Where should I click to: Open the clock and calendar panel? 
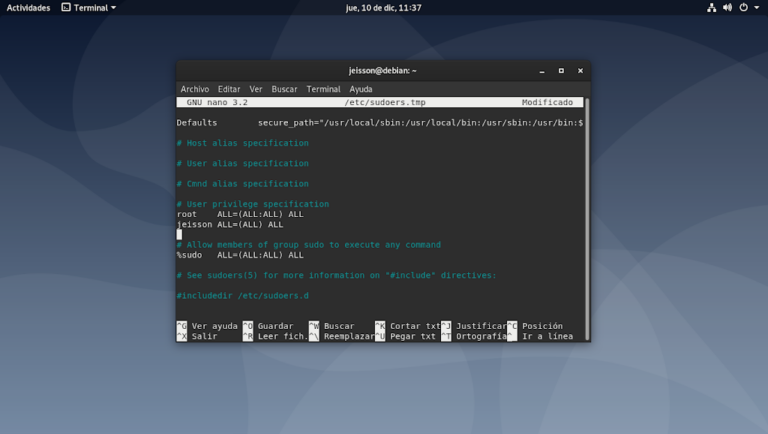(x=384, y=7)
